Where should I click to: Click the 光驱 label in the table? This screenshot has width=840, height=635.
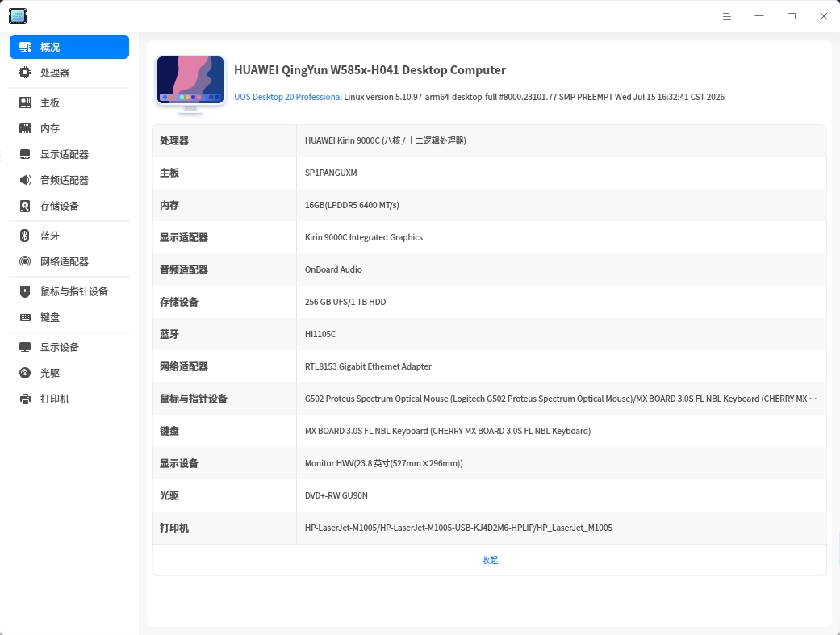click(169, 495)
